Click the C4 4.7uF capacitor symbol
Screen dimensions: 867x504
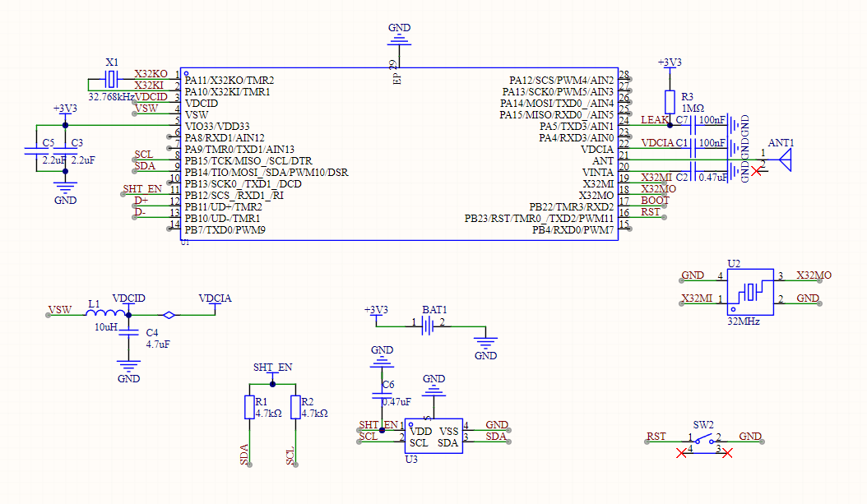128,332
